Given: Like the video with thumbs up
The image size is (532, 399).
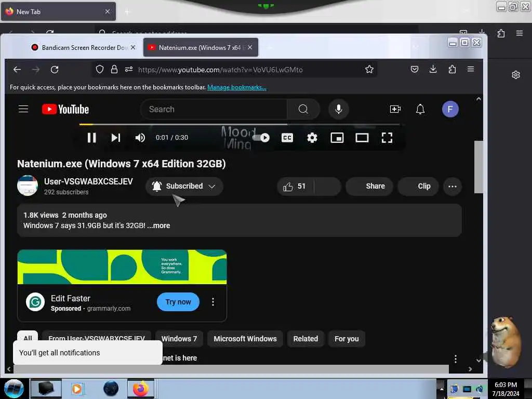Looking at the screenshot, I should tap(295, 187).
